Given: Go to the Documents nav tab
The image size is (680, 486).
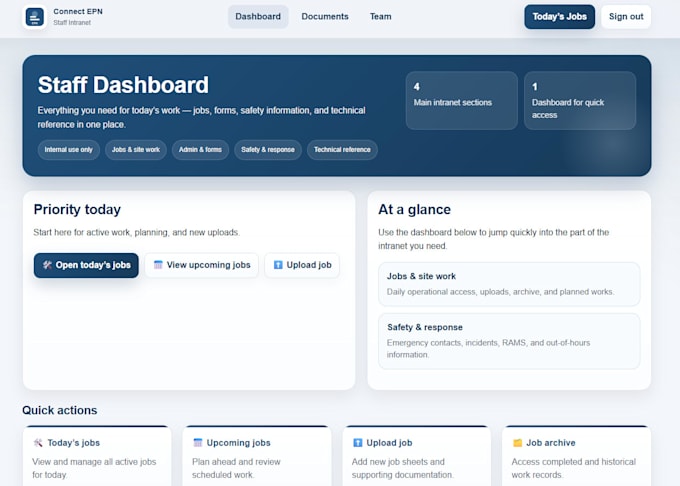Looking at the screenshot, I should coord(325,16).
